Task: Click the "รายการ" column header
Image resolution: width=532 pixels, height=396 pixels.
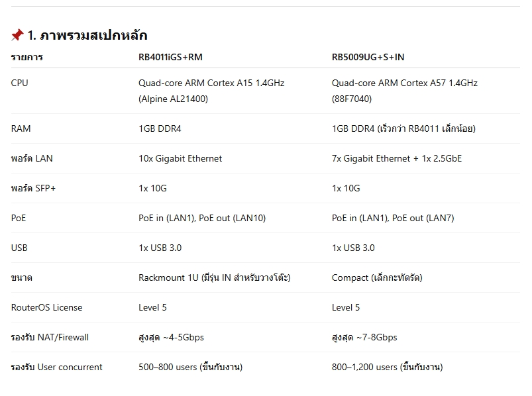Action: click(27, 57)
